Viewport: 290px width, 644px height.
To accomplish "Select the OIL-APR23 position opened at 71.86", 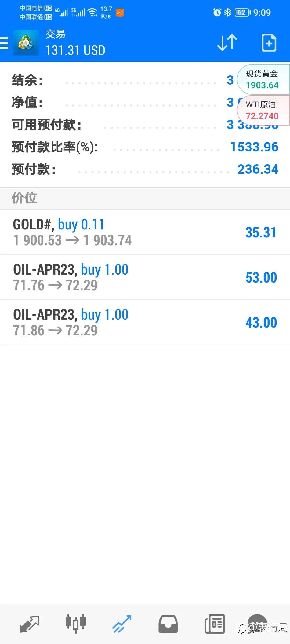I will tap(145, 323).
